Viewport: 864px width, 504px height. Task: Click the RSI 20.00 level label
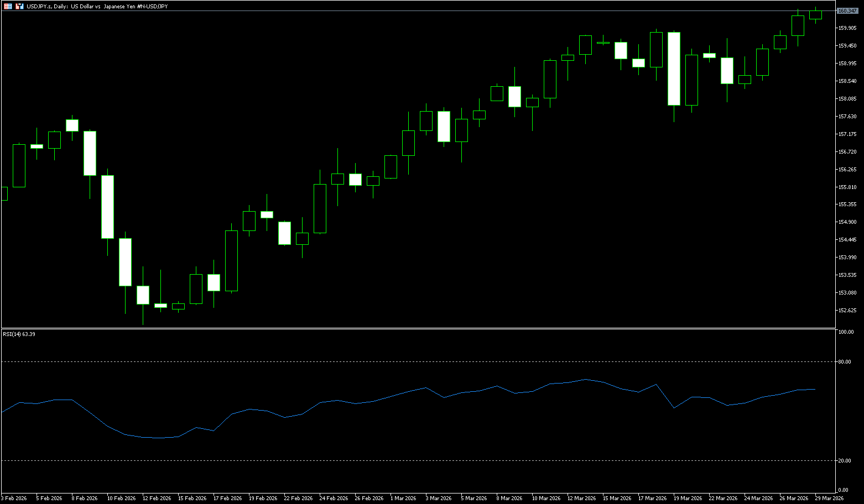(x=845, y=461)
